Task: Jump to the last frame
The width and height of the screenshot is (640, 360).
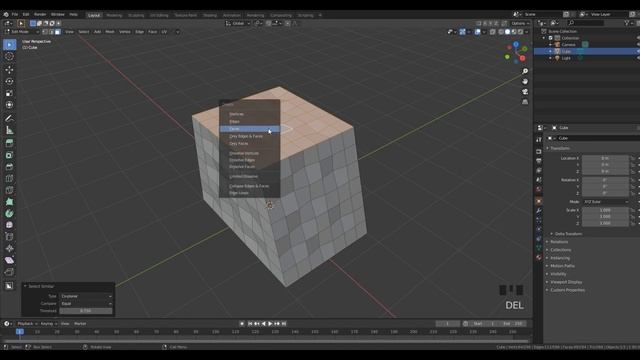Action: tap(284, 324)
